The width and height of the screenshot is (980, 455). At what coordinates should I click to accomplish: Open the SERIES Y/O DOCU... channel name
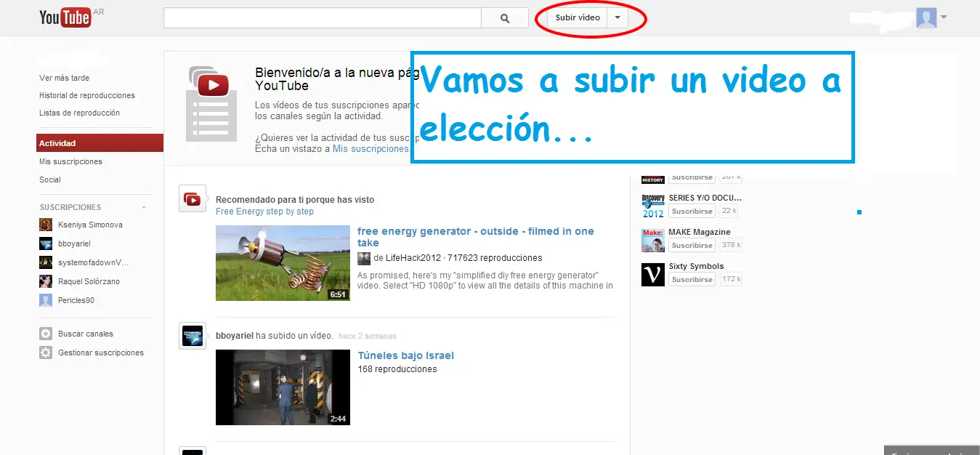click(705, 198)
